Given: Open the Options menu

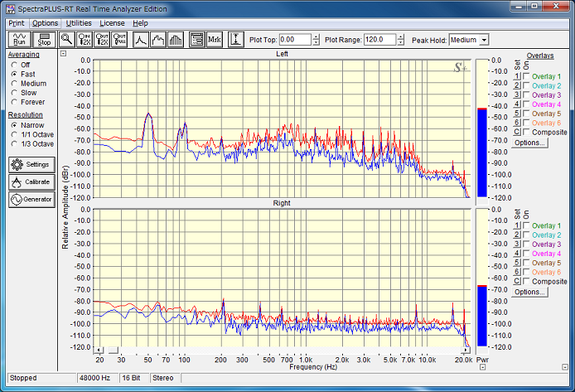Looking at the screenshot, I should point(45,23).
